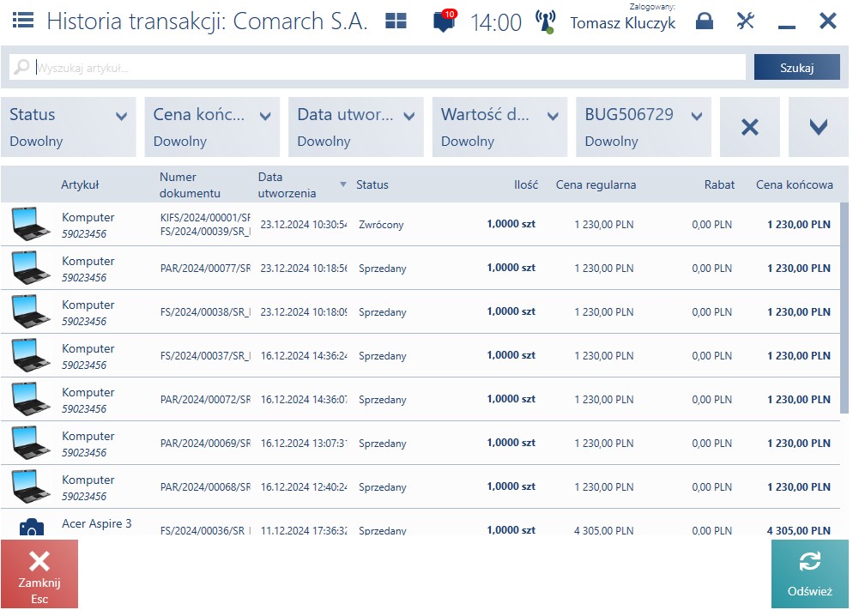Open the Status filter dropdown
Screen dimensions: 853x616
[68, 127]
